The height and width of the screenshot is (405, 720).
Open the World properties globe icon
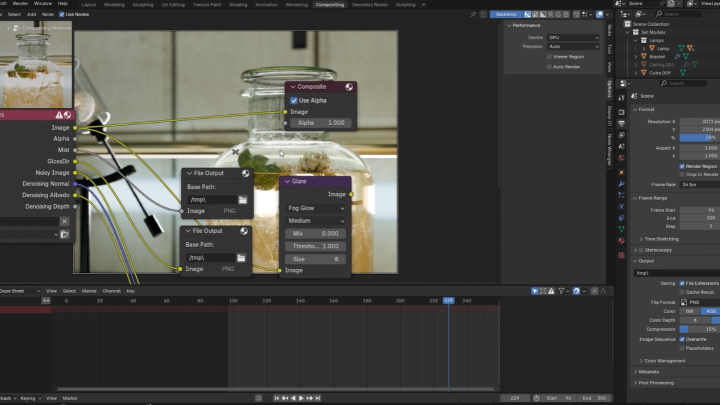pos(621,158)
